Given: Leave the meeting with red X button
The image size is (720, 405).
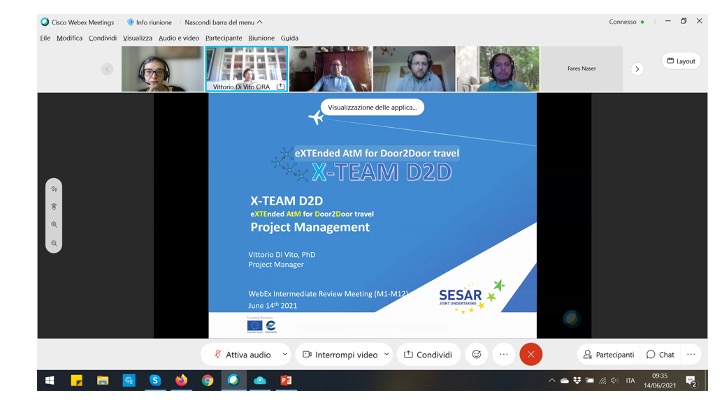Looking at the screenshot, I should pos(531,354).
